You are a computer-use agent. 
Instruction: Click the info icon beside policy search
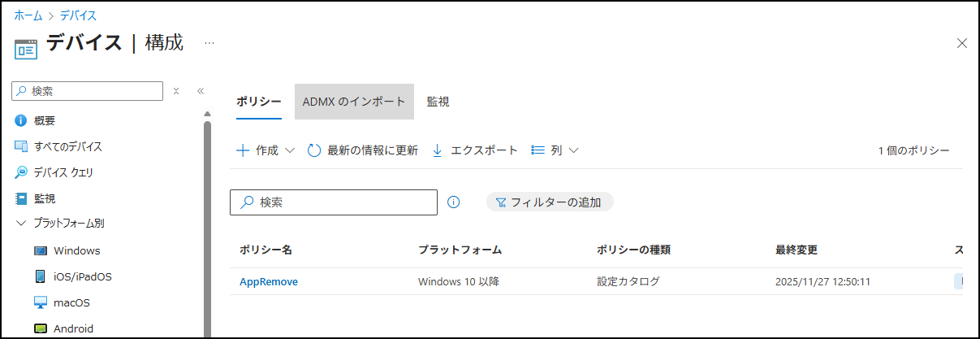point(454,202)
